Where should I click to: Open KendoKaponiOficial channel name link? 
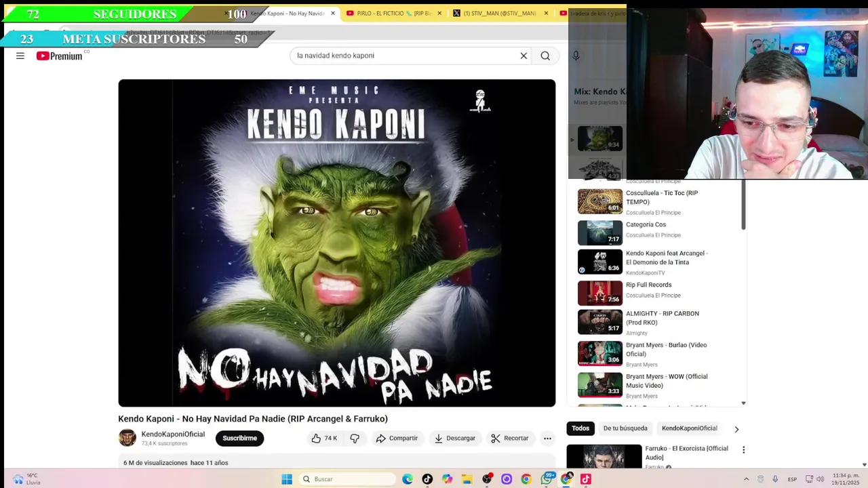coord(173,434)
